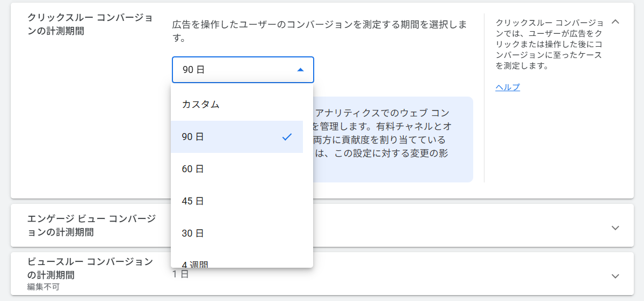The image size is (644, 301).
Task: Click the 1 日 value text
Action: pyautogui.click(x=180, y=274)
